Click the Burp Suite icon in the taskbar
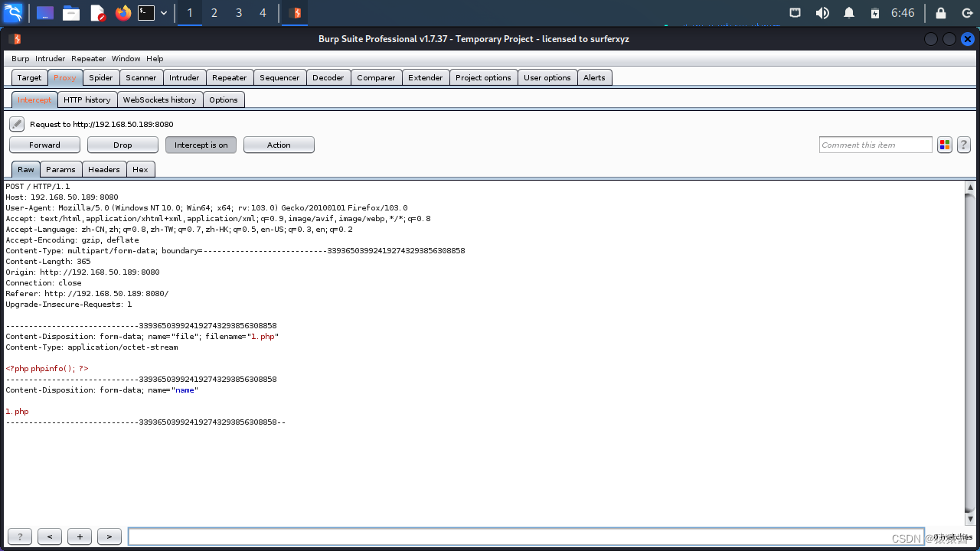The width and height of the screenshot is (980, 551). [x=295, y=12]
